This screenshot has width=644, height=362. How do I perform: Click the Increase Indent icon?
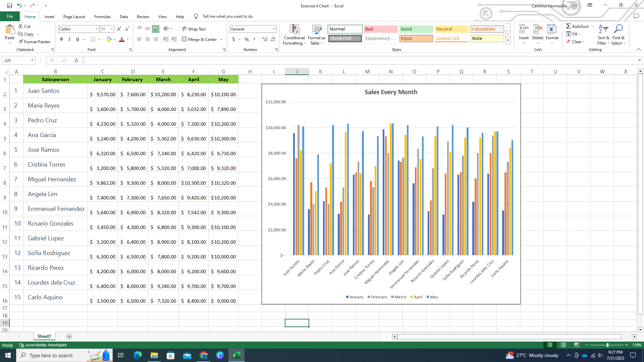point(174,39)
